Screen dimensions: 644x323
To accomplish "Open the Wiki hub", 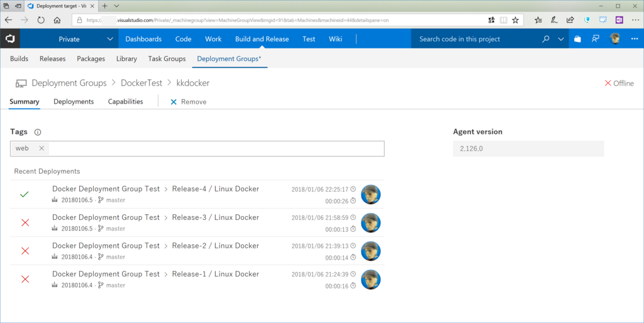I will coord(335,39).
